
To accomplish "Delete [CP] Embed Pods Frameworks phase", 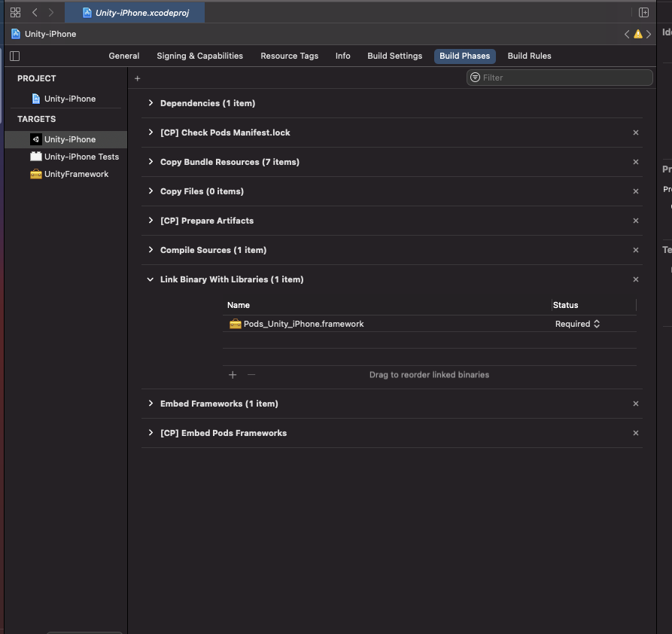I will (x=636, y=433).
